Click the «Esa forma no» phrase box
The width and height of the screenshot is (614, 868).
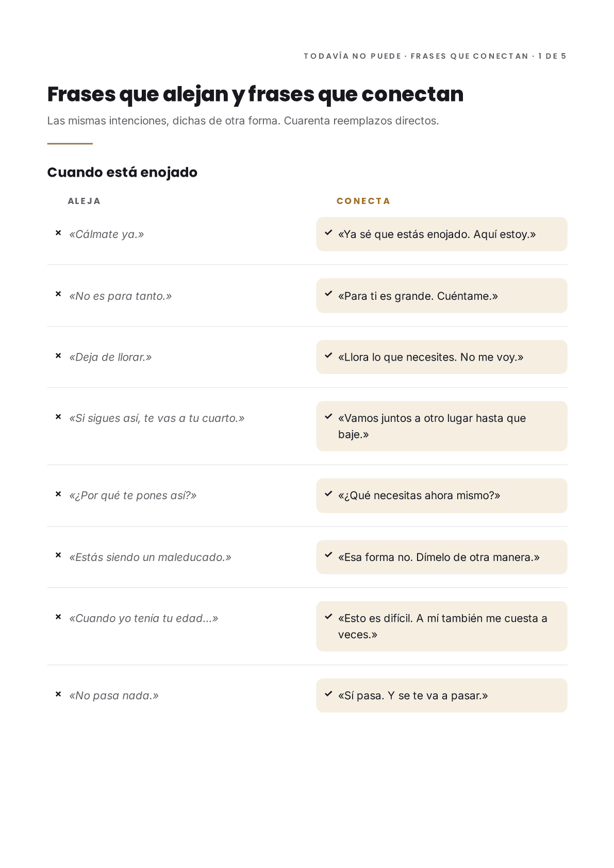coord(442,557)
